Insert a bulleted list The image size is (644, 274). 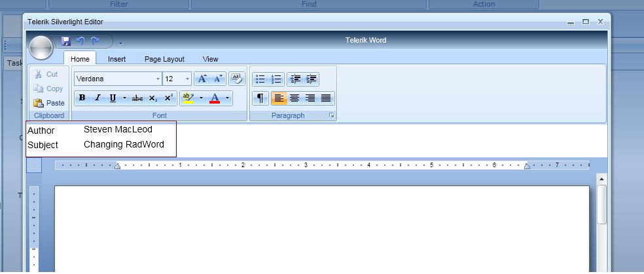tap(260, 79)
